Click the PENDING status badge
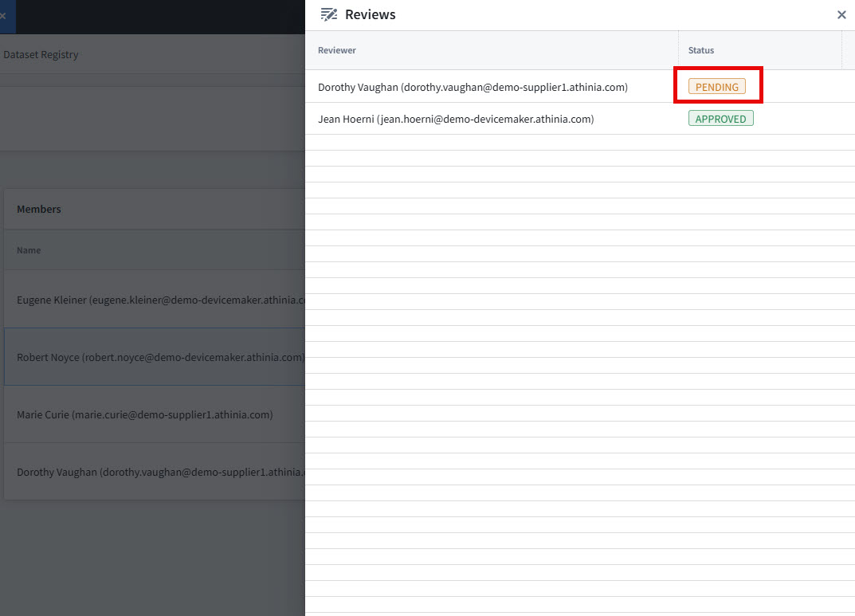The height and width of the screenshot is (616, 855). click(x=716, y=87)
